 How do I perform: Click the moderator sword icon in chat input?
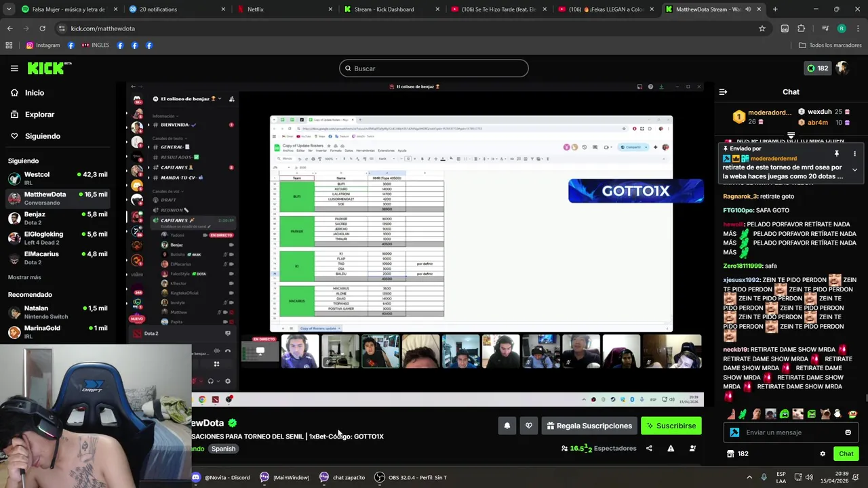734,432
